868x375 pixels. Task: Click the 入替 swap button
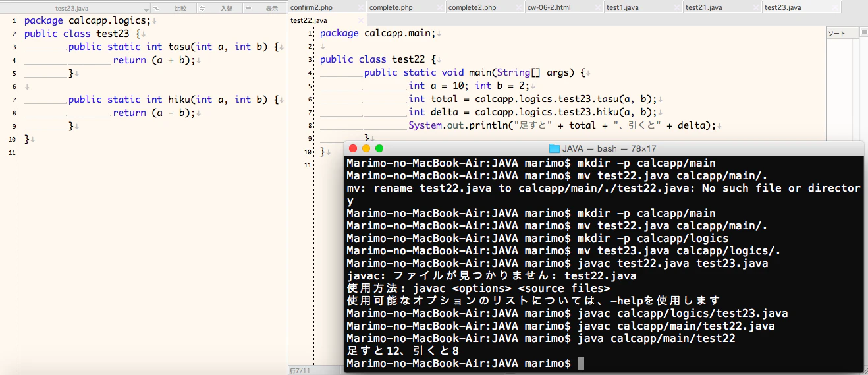219,9
